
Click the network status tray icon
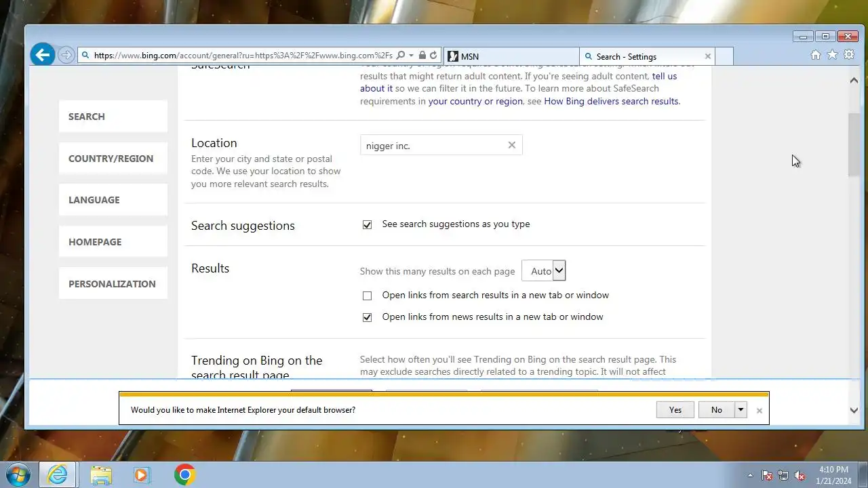coord(783,475)
